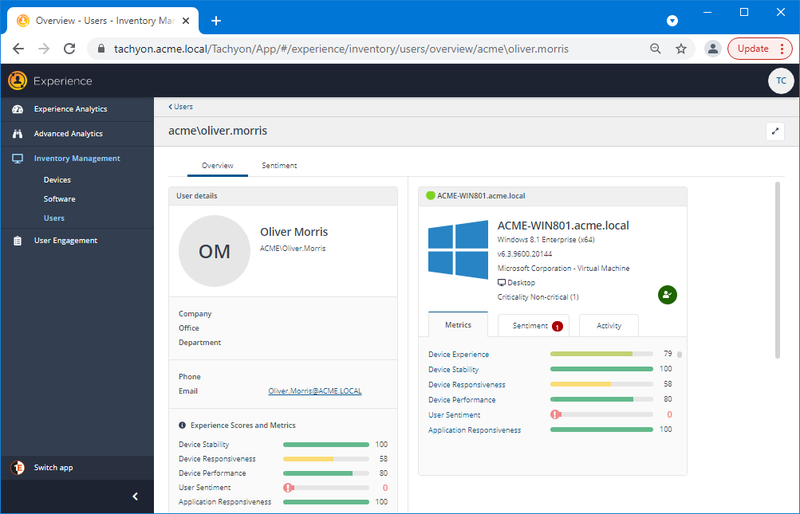The width and height of the screenshot is (800, 514).
Task: Click the device card Device Performance bar
Action: (x=602, y=400)
